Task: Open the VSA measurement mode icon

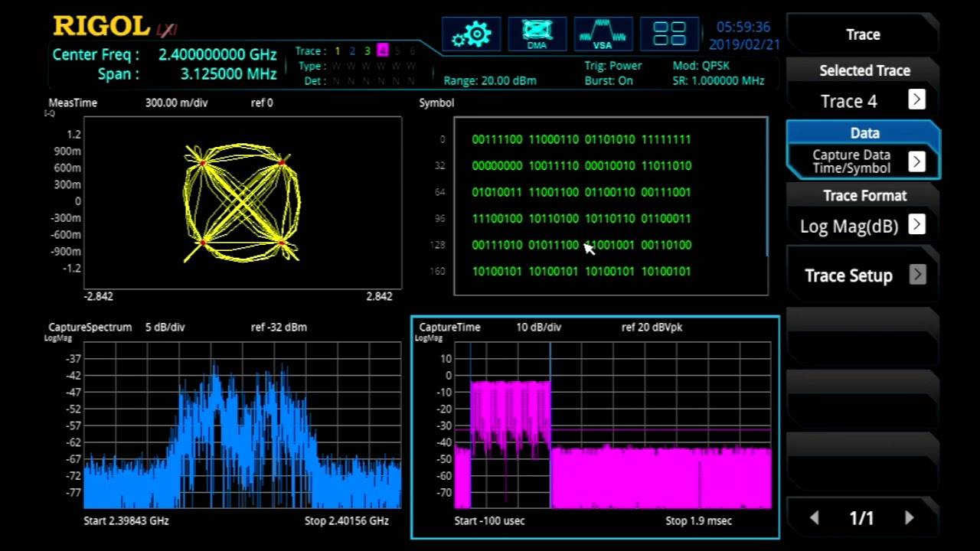Action: coord(603,34)
